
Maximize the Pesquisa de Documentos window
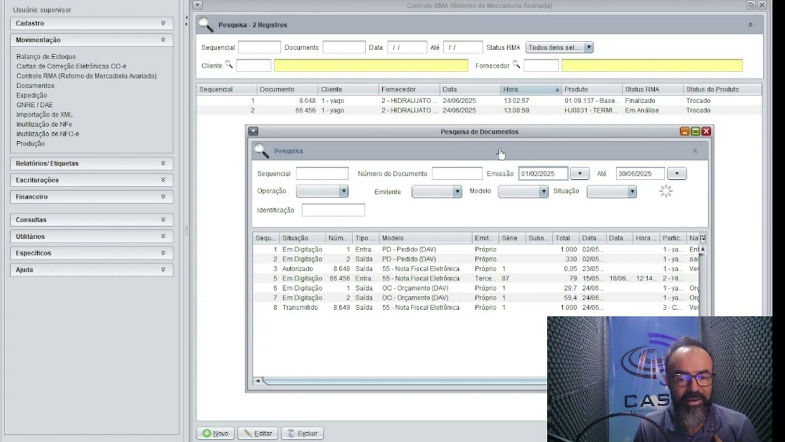pos(695,131)
